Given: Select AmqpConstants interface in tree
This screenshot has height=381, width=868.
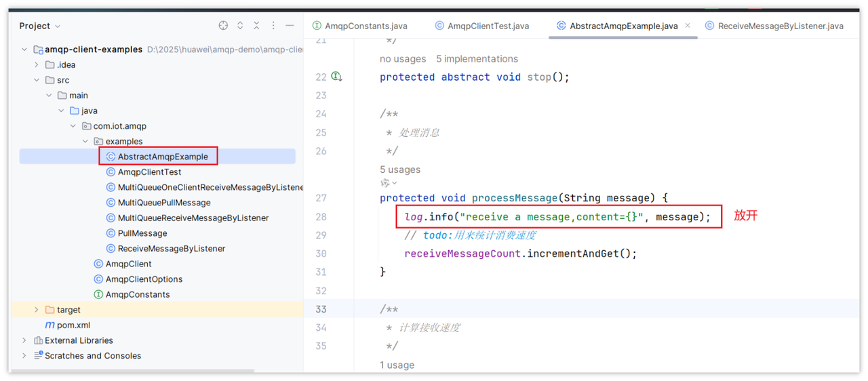Looking at the screenshot, I should pos(138,294).
